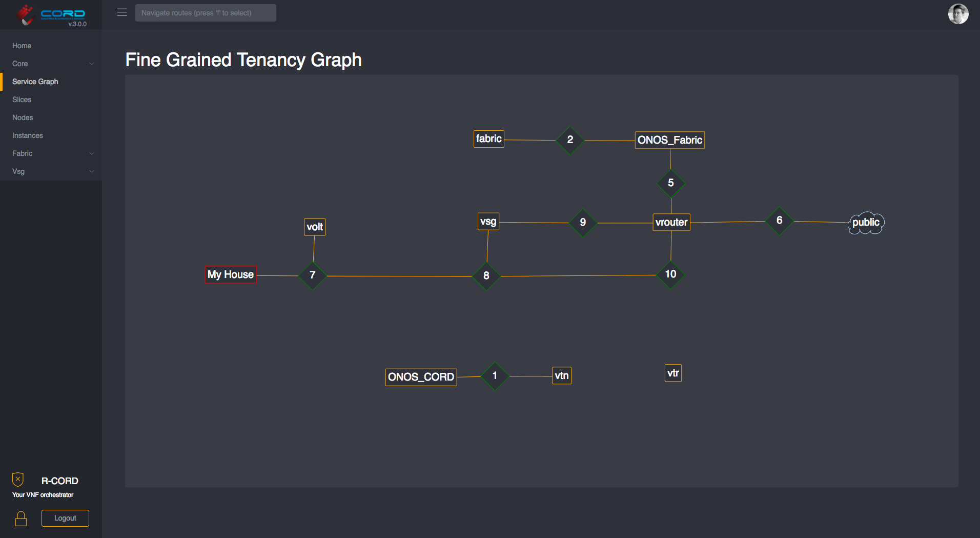Expand the Vsg menu chevron
Image resolution: width=980 pixels, height=538 pixels.
click(92, 171)
